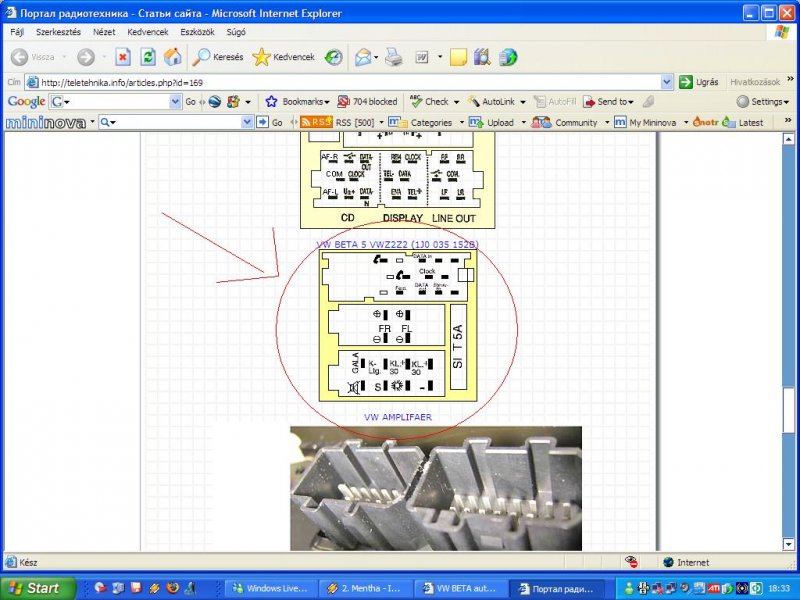Click the AutoFill button
The width and height of the screenshot is (800, 600).
[x=554, y=102]
